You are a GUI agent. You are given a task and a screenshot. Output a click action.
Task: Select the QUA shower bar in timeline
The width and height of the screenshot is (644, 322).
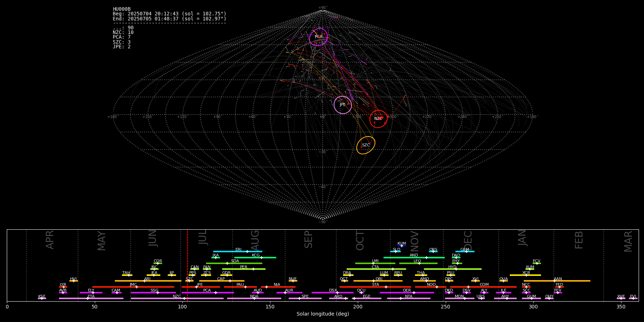[503, 281]
